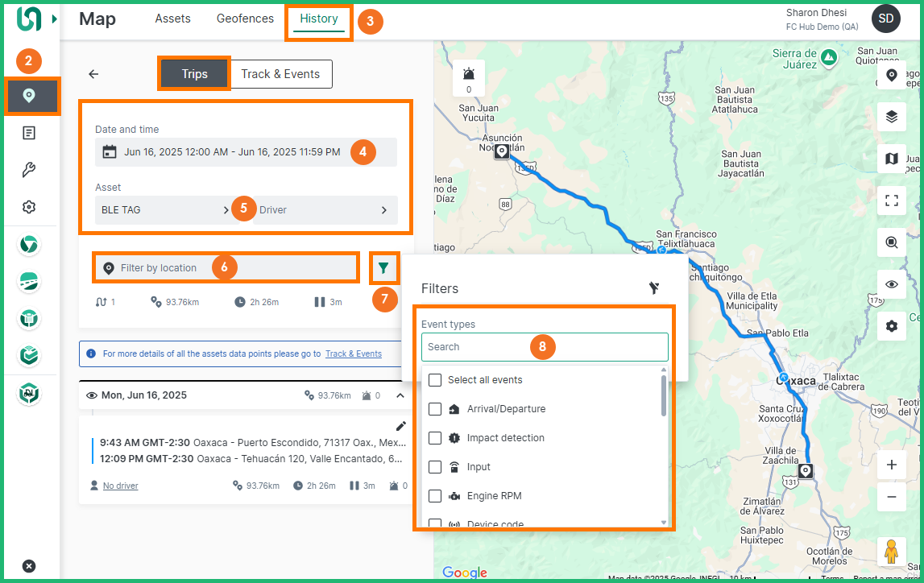This screenshot has height=583, width=924.
Task: Open the reports icon in left sidebar
Action: [x=29, y=133]
